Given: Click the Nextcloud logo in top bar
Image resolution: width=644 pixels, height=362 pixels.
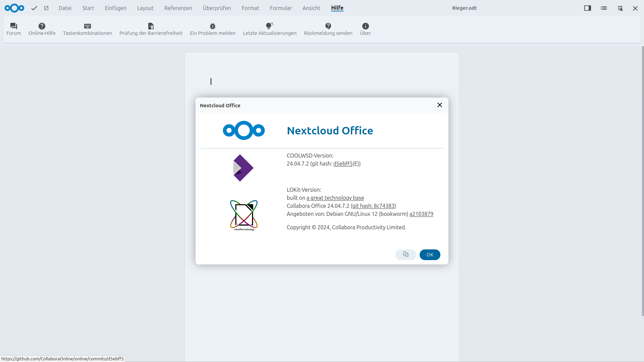Looking at the screenshot, I should [x=14, y=8].
